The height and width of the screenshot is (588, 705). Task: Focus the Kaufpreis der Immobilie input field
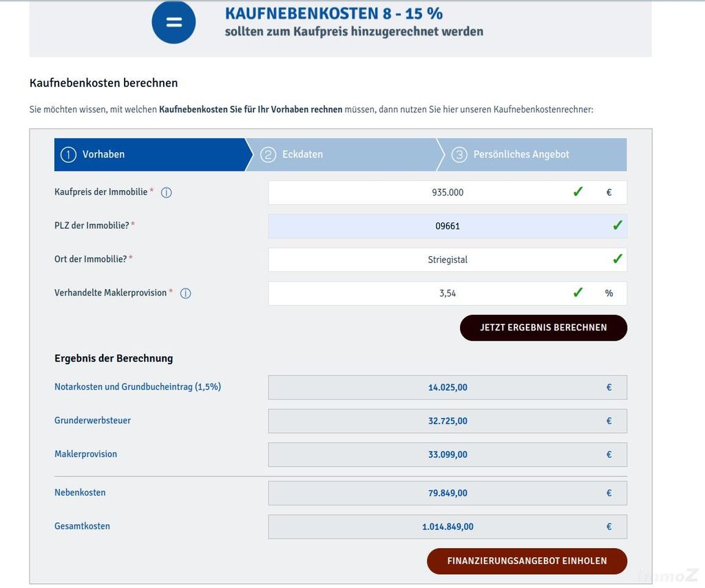(x=448, y=192)
